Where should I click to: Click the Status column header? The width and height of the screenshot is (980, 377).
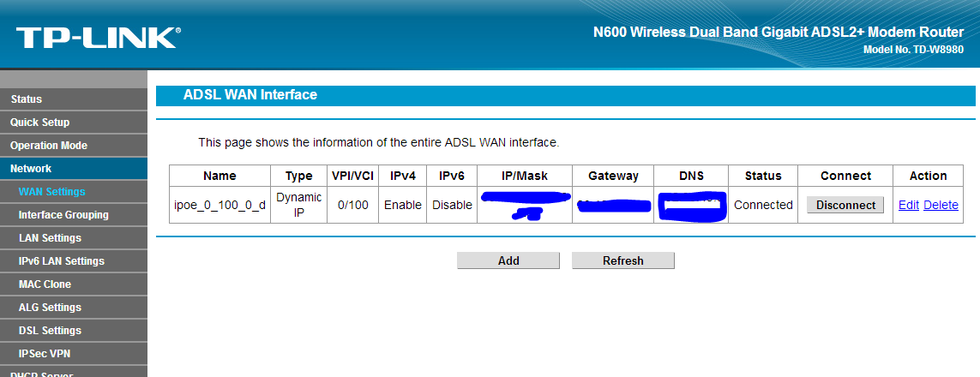point(763,176)
